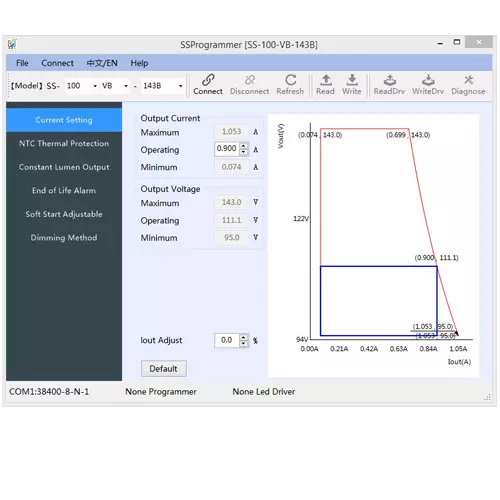
Task: Expand the model wattage dropdown showing 100
Action: pyautogui.click(x=95, y=86)
